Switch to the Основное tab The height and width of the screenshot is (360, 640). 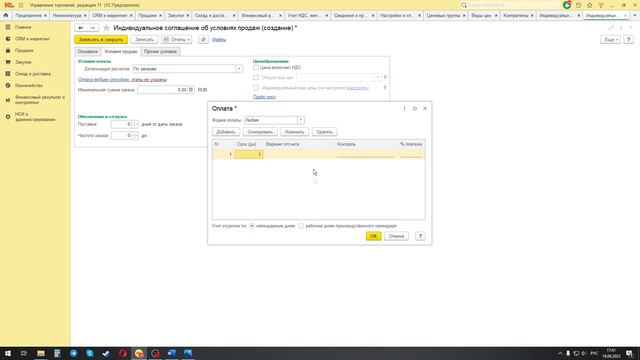click(87, 52)
